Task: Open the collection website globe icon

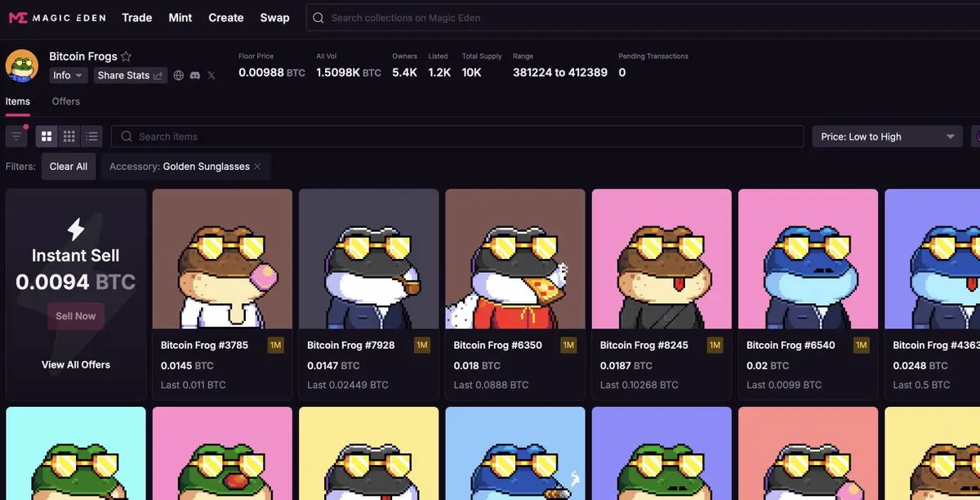Action: 179,75
